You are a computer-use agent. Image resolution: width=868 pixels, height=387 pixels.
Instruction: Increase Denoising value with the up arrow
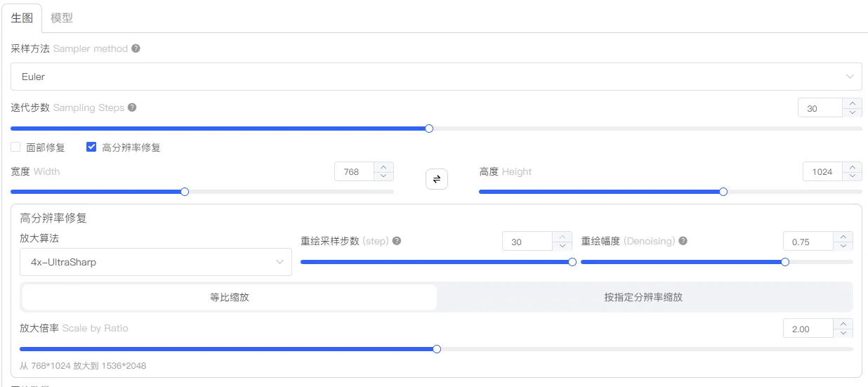[843, 237]
